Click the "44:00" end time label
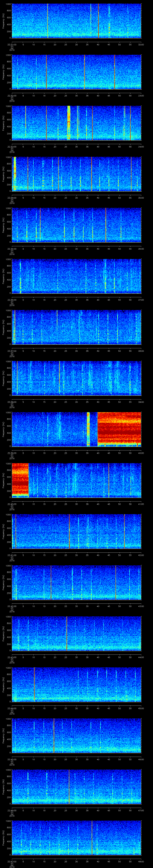The image size is (153, 868). (141, 657)
